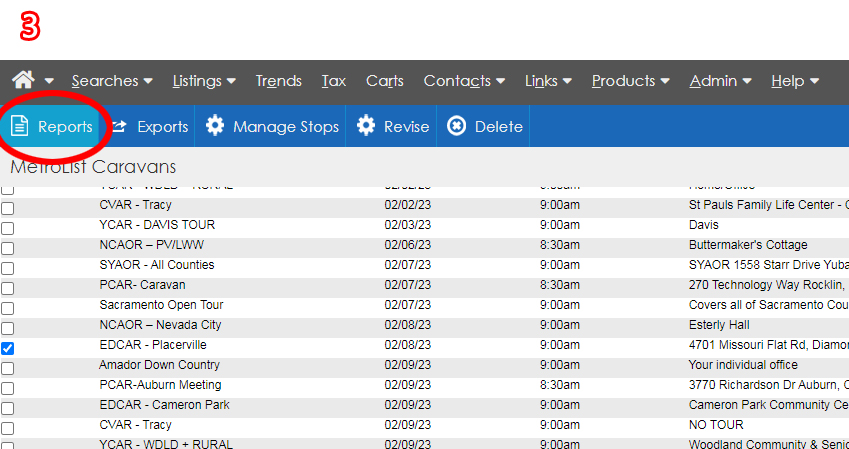Click the Manage Stops gear icon

(215, 126)
